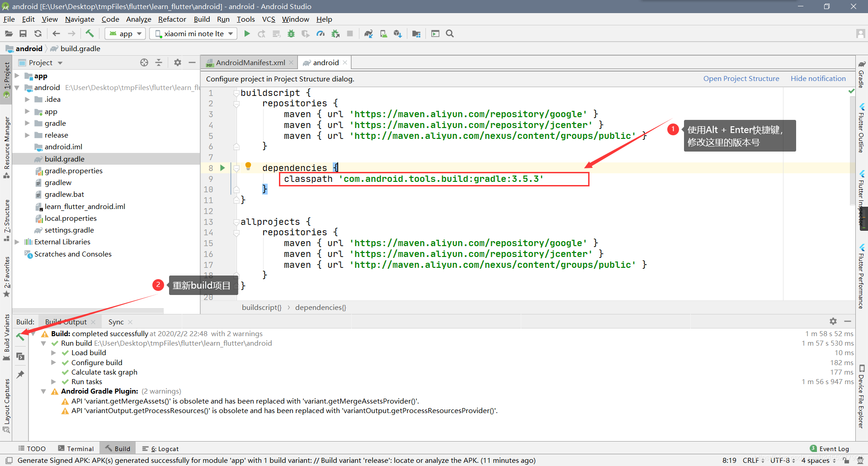Toggle the Resource Manager side panel
This screenshot has height=466, width=868.
pyautogui.click(x=6, y=147)
